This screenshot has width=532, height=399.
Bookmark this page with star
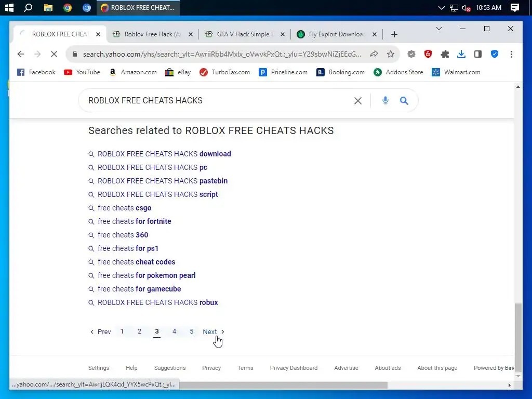pos(391,54)
